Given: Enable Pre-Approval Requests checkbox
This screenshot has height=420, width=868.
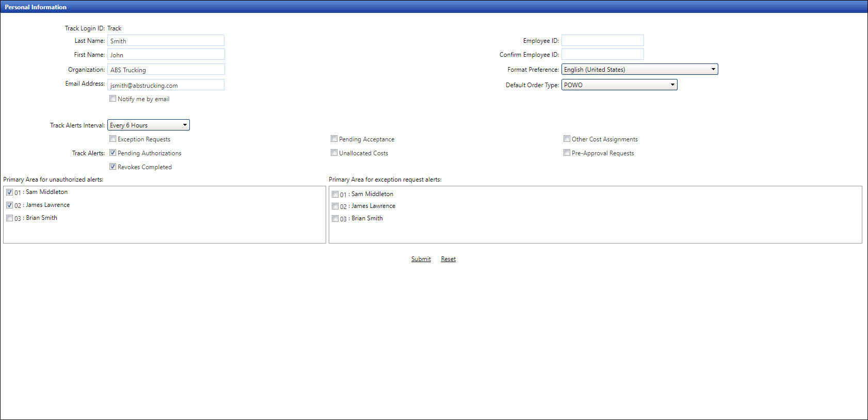Looking at the screenshot, I should [567, 153].
